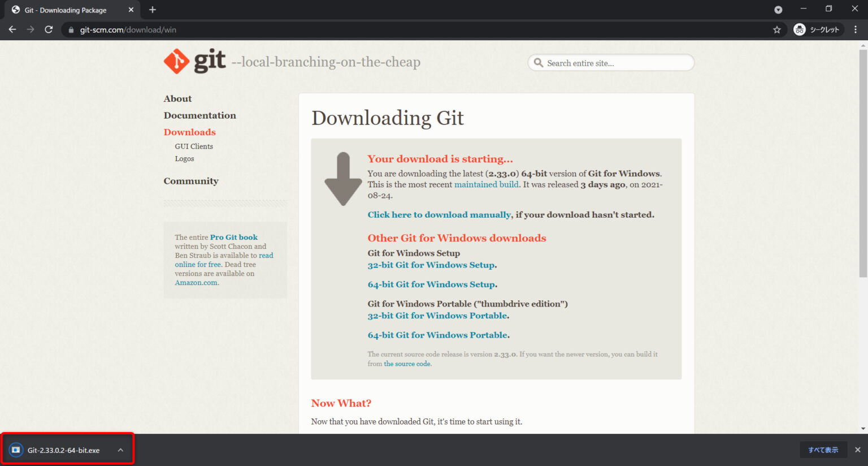Open a new tab with plus icon

153,10
